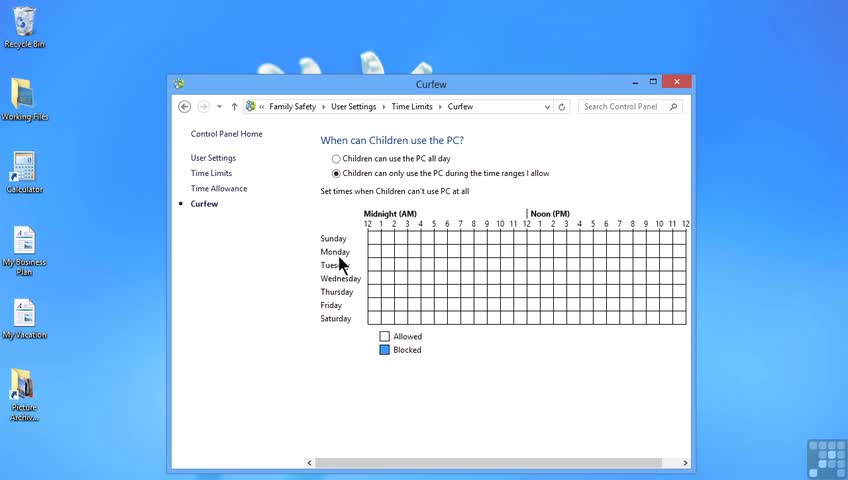Select Curfew in sidebar

(204, 204)
